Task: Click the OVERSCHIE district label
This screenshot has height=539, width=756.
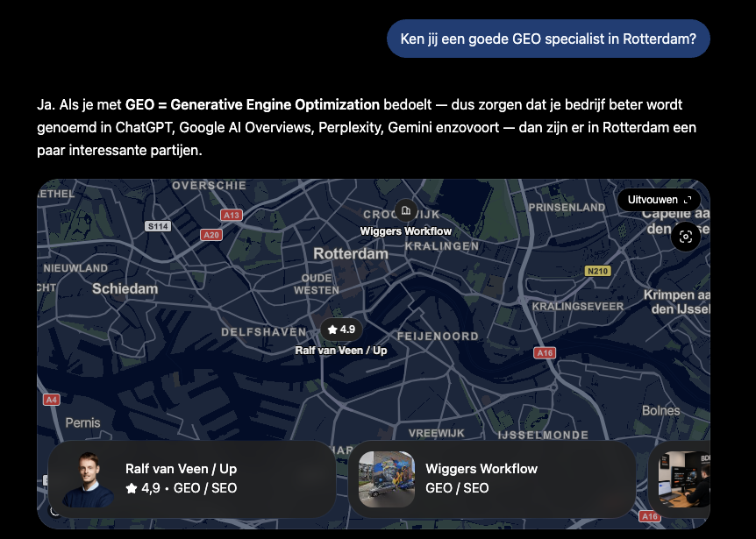Action: click(210, 186)
